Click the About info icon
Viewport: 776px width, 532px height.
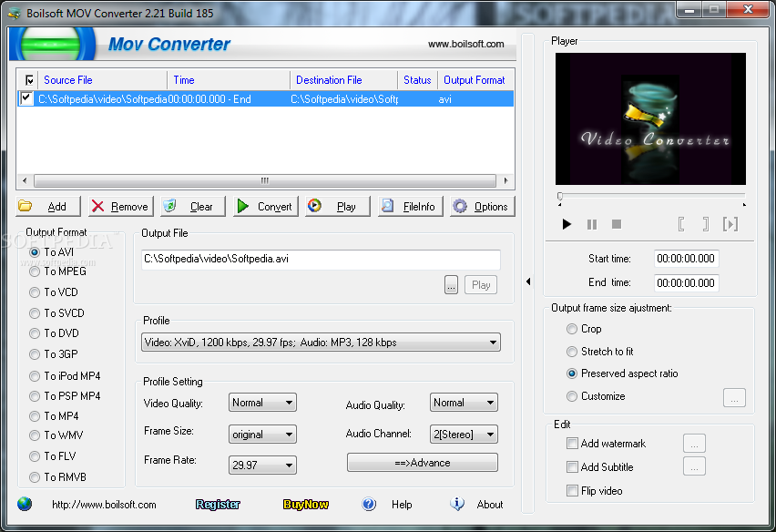pos(457,504)
